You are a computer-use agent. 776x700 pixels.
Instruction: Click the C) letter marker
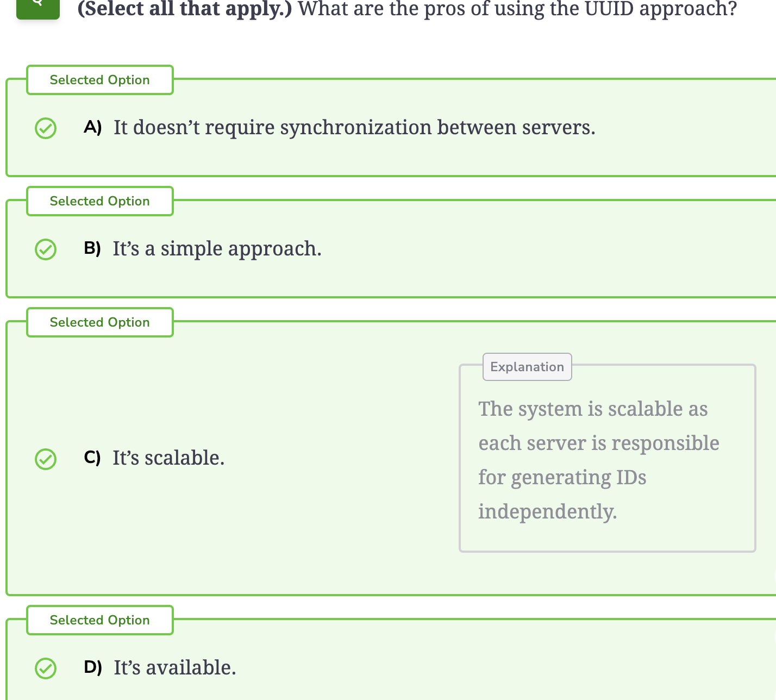[x=92, y=458]
